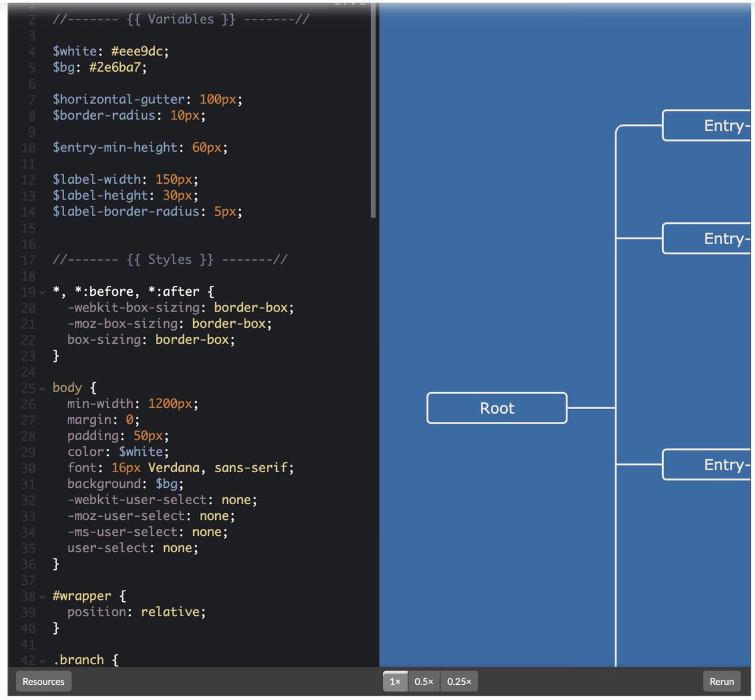Click the Rerun button
This screenshot has width=755, height=700.
point(722,681)
